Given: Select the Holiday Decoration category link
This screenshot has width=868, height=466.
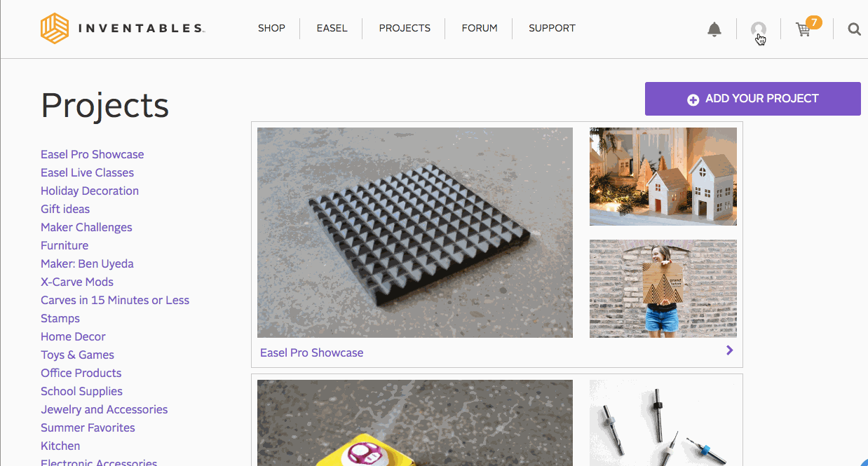Looking at the screenshot, I should click(90, 191).
